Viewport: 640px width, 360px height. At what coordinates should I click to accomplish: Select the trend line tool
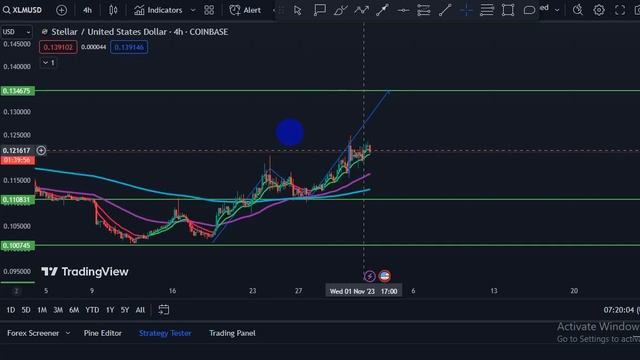pyautogui.click(x=445, y=10)
